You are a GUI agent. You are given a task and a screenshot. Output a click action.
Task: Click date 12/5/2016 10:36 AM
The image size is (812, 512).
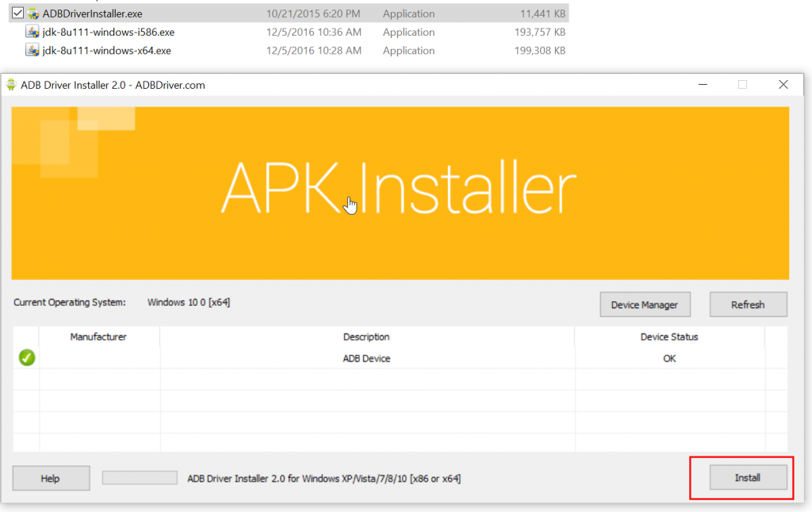[x=314, y=32]
